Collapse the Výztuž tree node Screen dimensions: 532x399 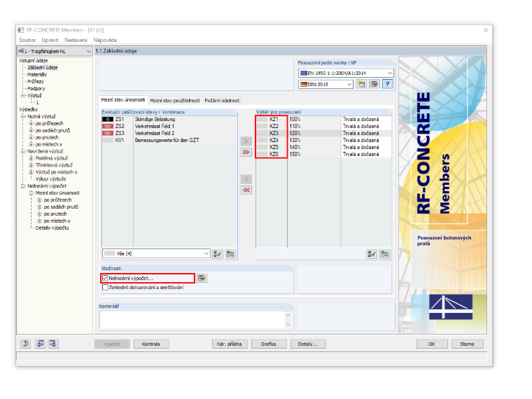coord(23,96)
